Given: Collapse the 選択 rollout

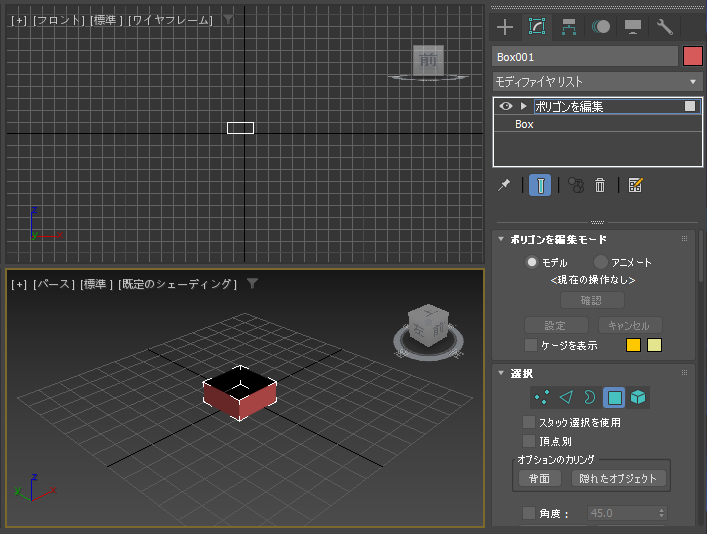Looking at the screenshot, I should click(501, 373).
